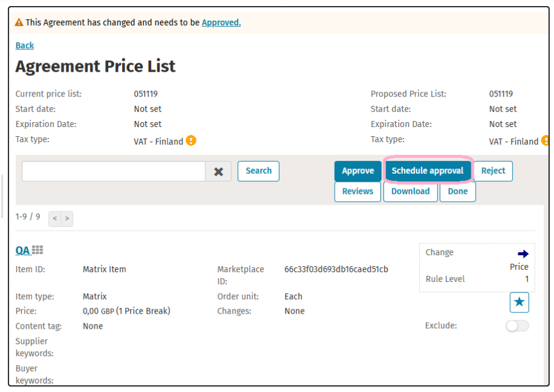
Task: Go to previous page of results
Action: point(55,219)
